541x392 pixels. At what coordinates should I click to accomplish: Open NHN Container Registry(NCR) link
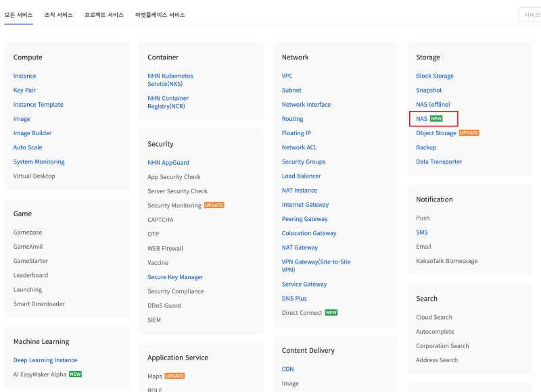pyautogui.click(x=168, y=103)
